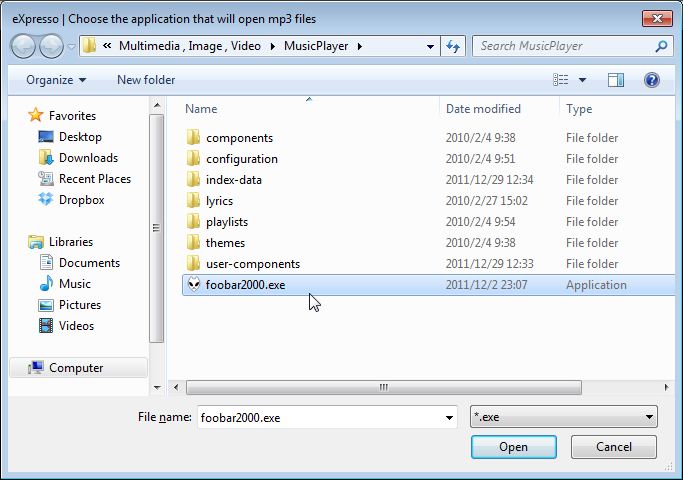Click the magnifier search icon
Viewport: 683px width, 480px height.
661,46
